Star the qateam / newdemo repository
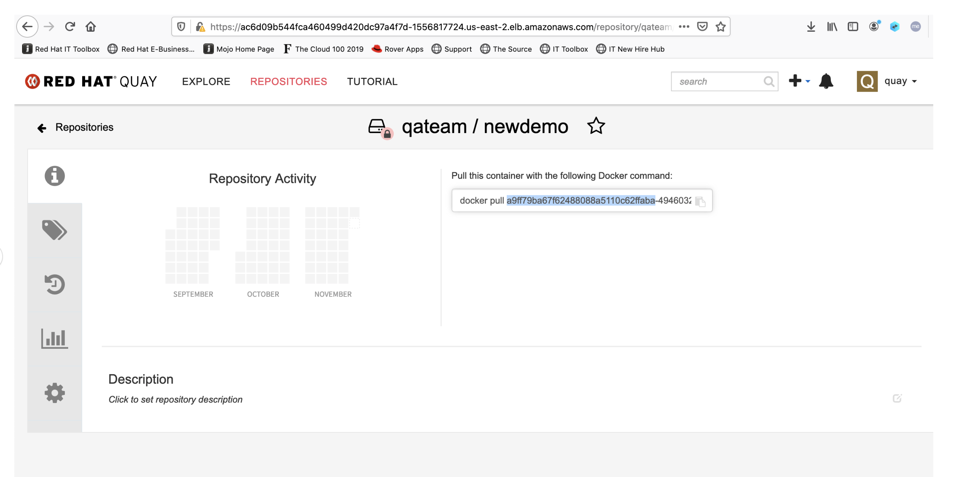The image size is (980, 477). [596, 126]
